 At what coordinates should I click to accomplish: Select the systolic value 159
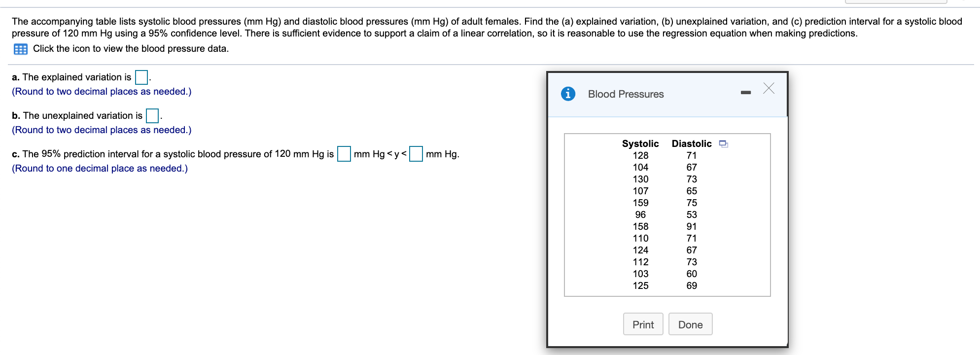click(x=640, y=203)
